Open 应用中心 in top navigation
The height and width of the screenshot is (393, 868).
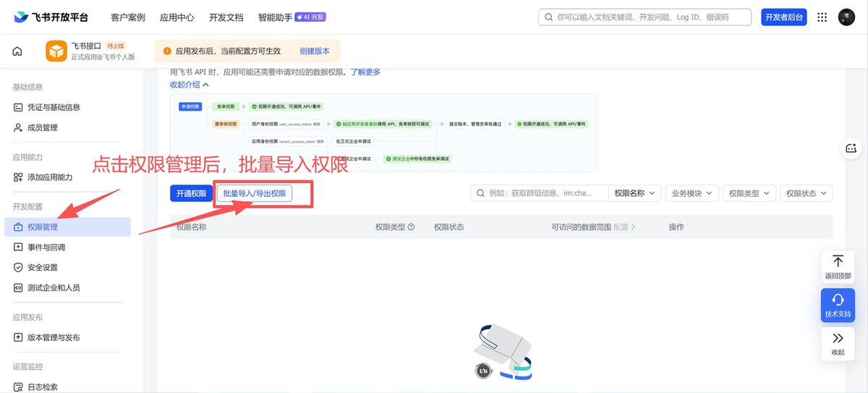pyautogui.click(x=176, y=17)
